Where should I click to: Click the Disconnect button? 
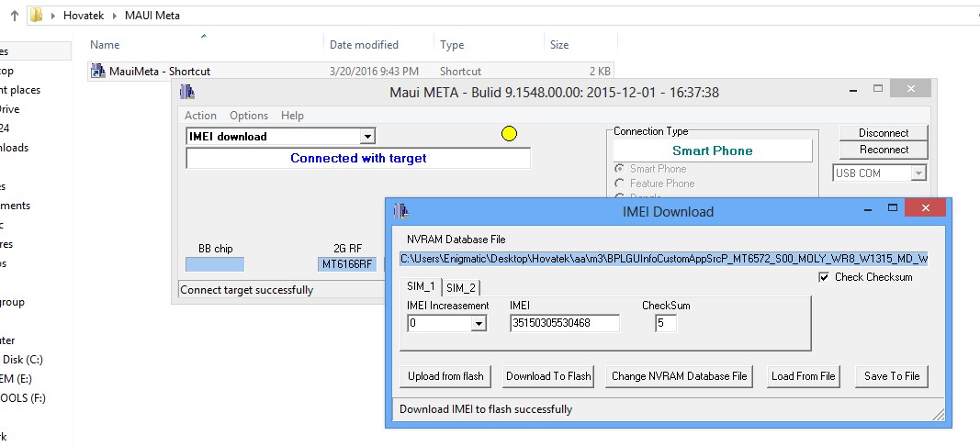coord(884,133)
